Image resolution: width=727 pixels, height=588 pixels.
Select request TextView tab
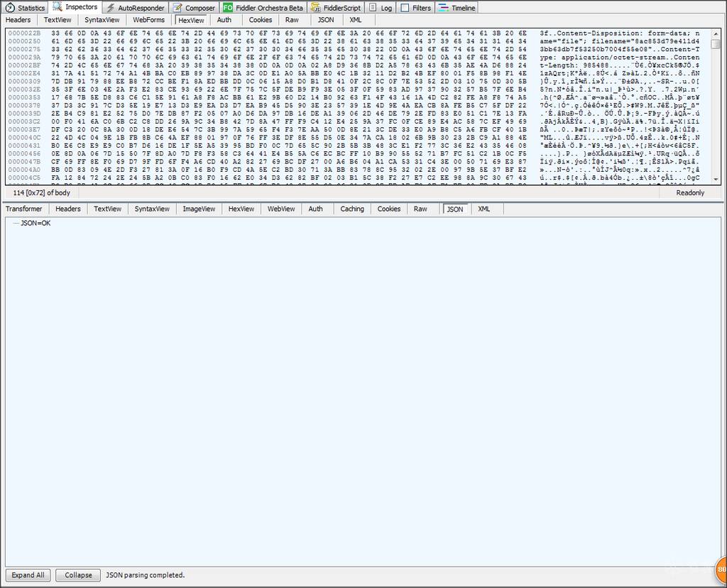coord(58,20)
